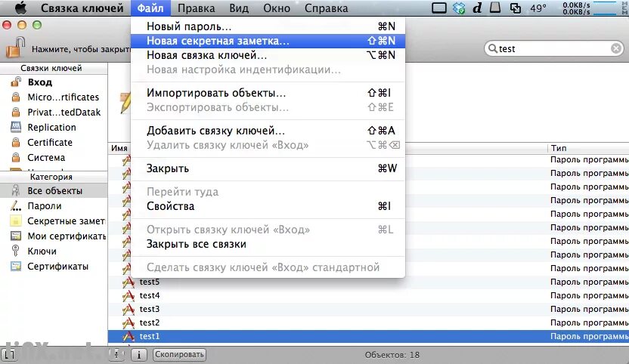
Task: Choose Свойства in Файл menu
Action: [x=268, y=206]
